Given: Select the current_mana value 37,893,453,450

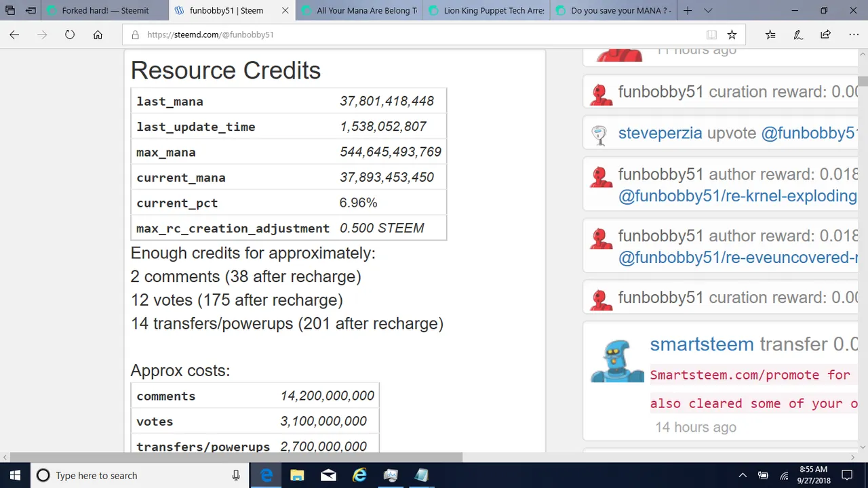Looking at the screenshot, I should tap(387, 177).
